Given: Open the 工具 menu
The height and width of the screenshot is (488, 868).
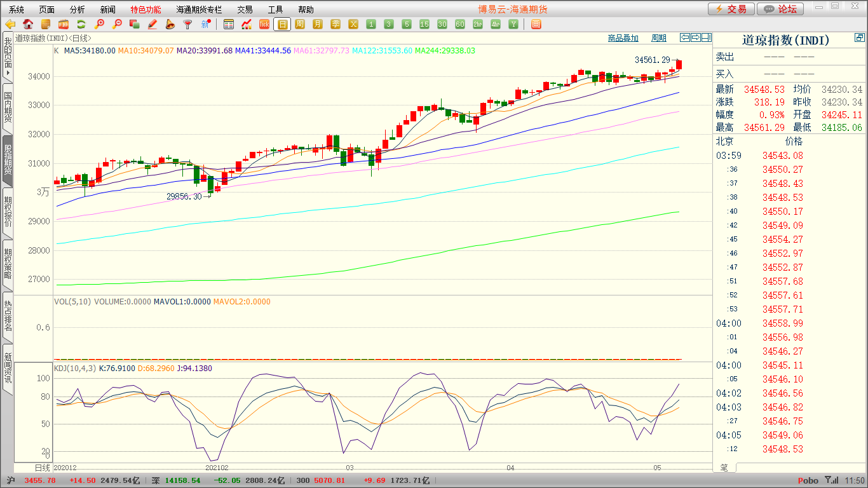Looking at the screenshot, I should click(275, 10).
